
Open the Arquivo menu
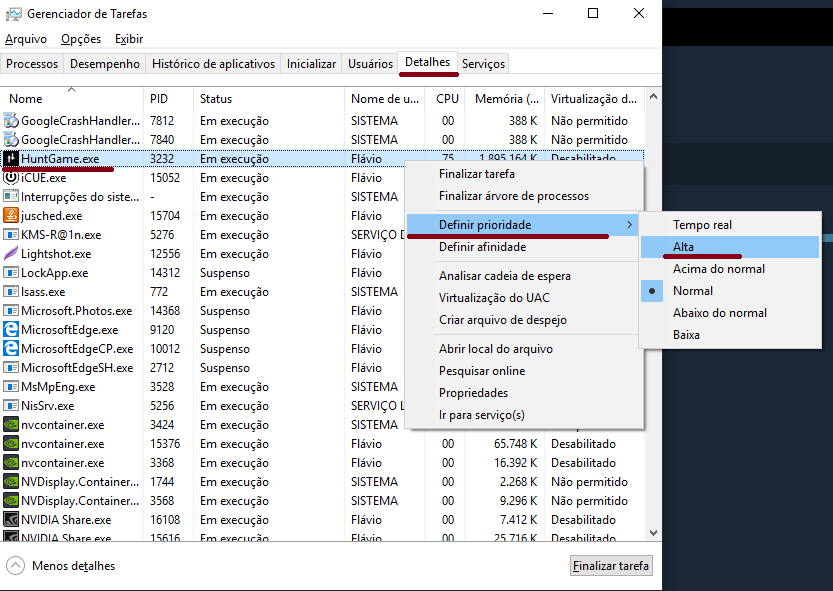point(26,39)
